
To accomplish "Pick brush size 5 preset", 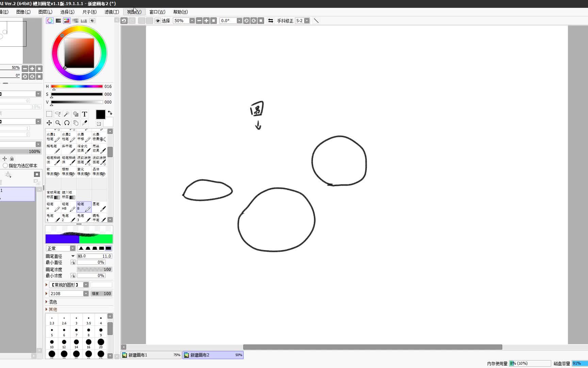I will pos(52,332).
